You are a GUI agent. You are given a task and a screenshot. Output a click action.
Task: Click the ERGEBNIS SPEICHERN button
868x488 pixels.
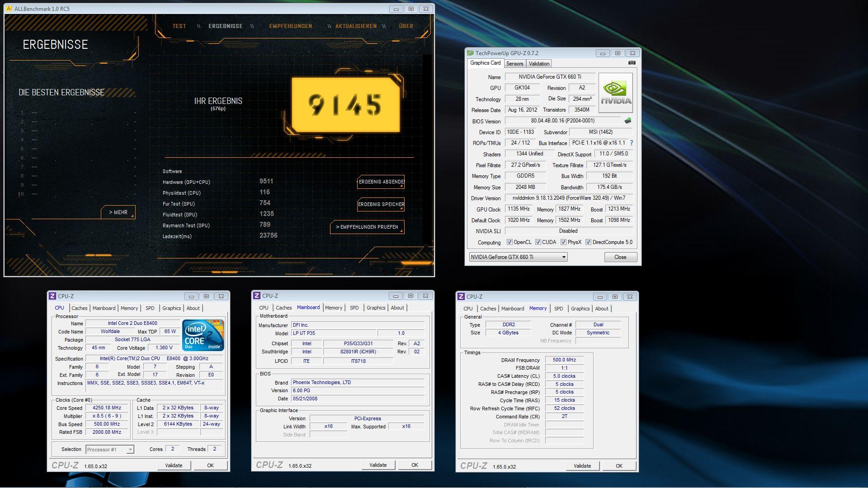click(381, 204)
